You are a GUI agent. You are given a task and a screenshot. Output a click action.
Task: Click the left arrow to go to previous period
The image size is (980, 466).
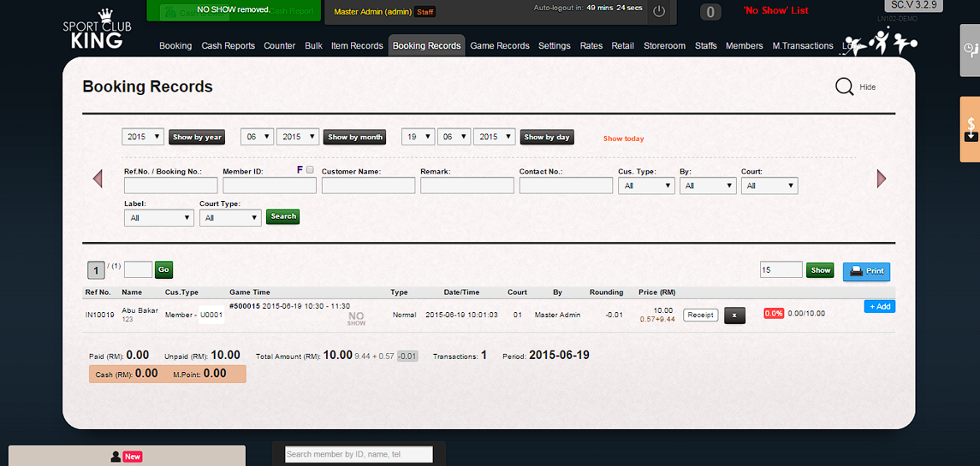(x=97, y=178)
